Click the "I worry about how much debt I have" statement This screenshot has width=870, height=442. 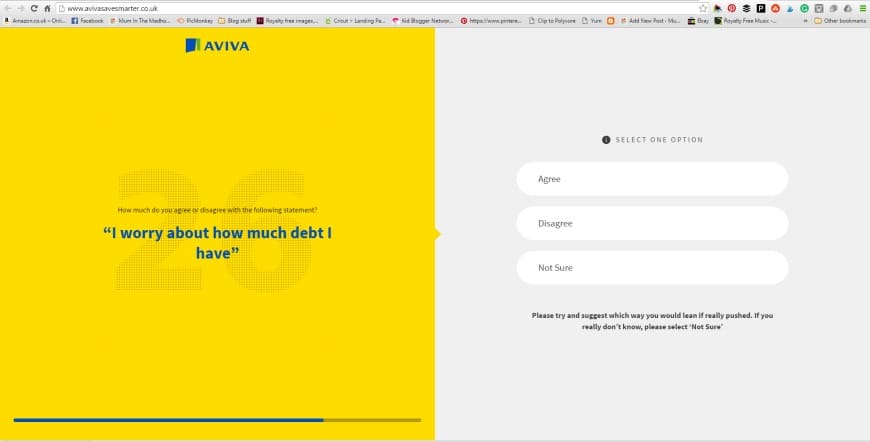[x=218, y=242]
